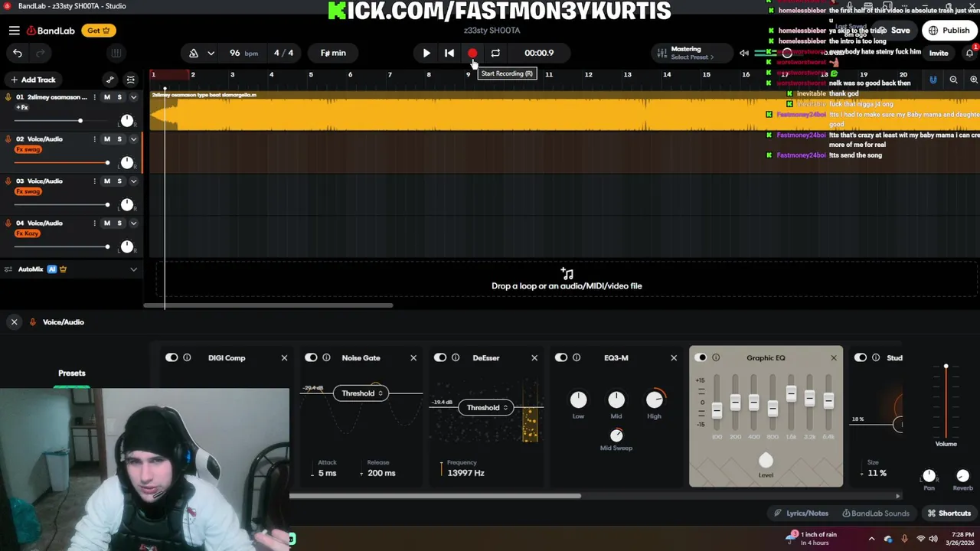Viewport: 980px width, 551px height.
Task: Open track 02 three-dot menu
Action: 94,139
